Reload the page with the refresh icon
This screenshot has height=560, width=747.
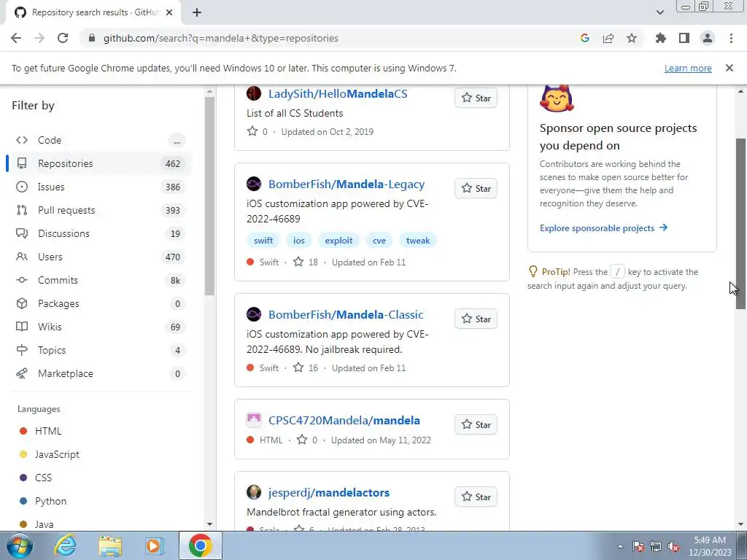tap(63, 38)
